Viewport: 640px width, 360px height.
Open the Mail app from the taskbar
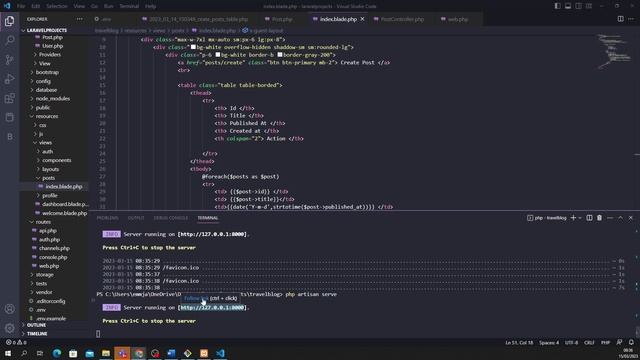89,353
